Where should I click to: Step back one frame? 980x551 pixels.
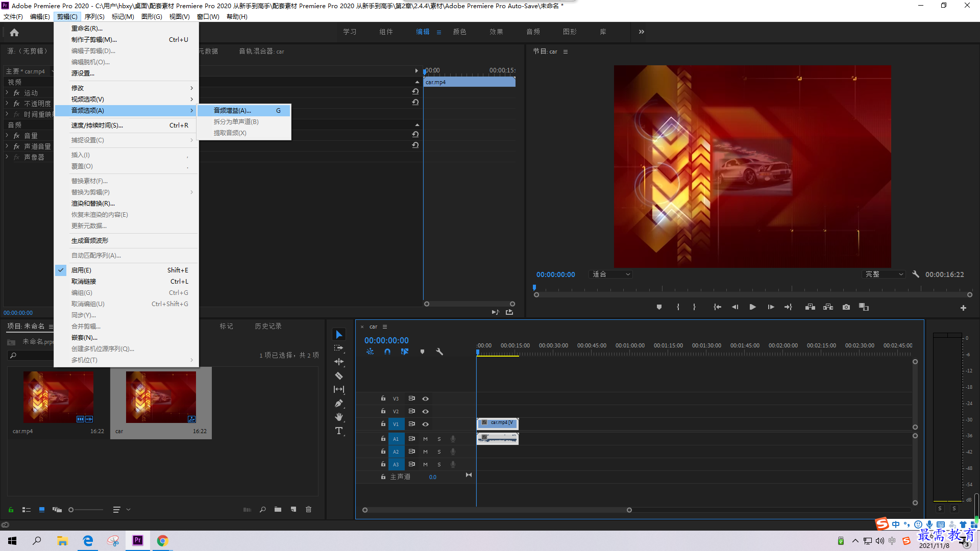click(735, 307)
